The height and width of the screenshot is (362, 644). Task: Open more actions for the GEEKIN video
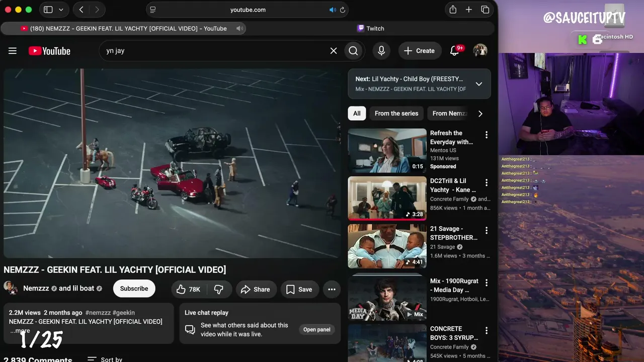coord(332,289)
